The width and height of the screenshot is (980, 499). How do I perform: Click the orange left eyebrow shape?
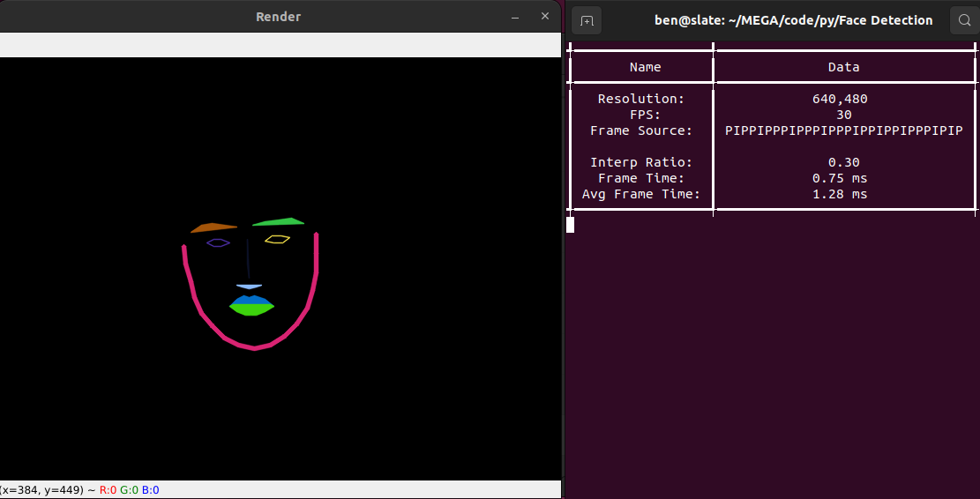click(212, 227)
